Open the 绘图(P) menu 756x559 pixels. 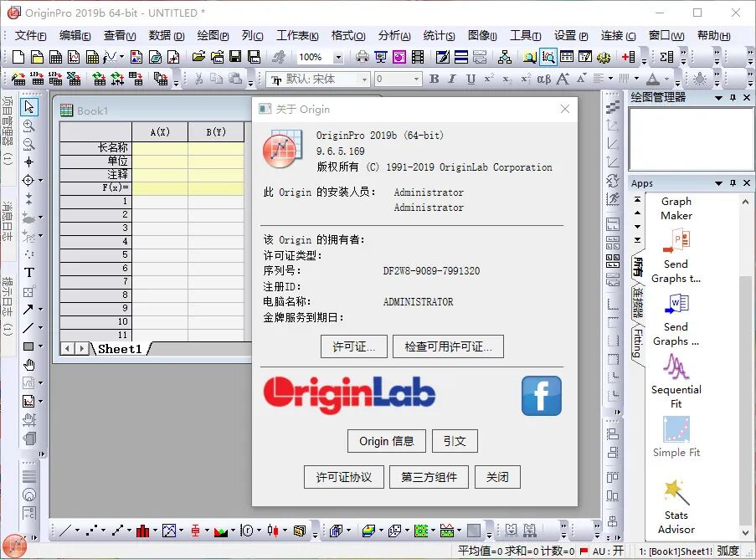213,36
